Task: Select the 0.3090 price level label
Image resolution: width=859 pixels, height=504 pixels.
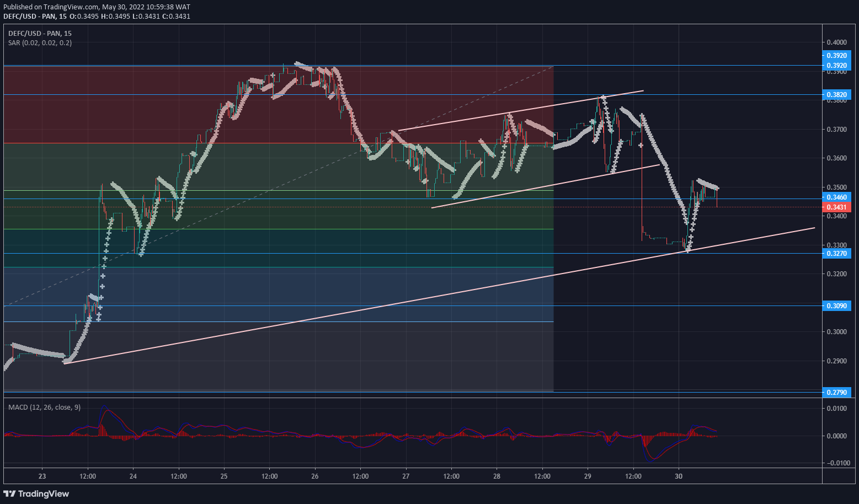Action: point(836,305)
